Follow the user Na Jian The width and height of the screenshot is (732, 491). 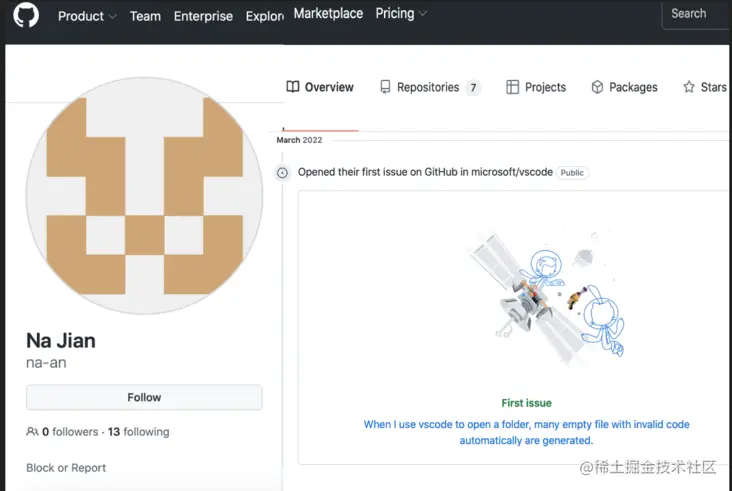(x=144, y=397)
